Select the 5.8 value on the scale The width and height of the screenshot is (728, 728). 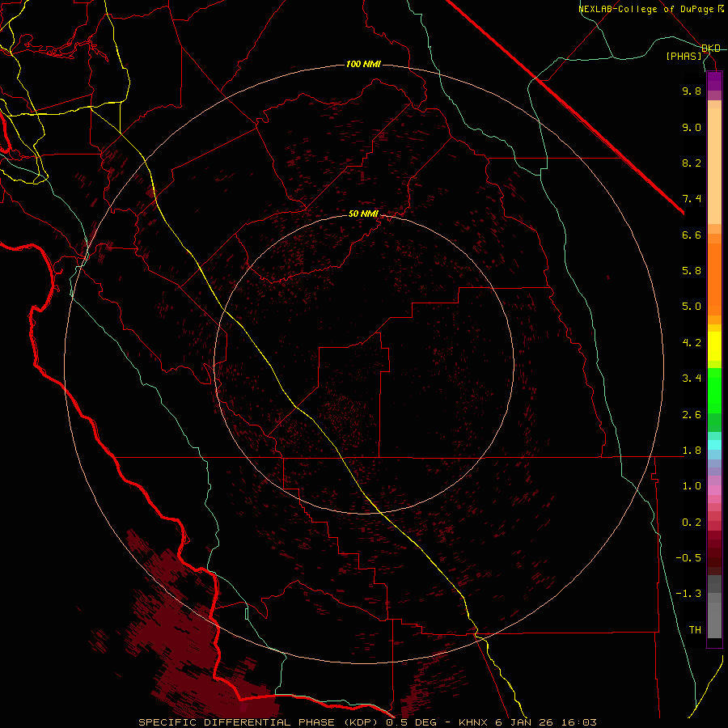point(692,271)
